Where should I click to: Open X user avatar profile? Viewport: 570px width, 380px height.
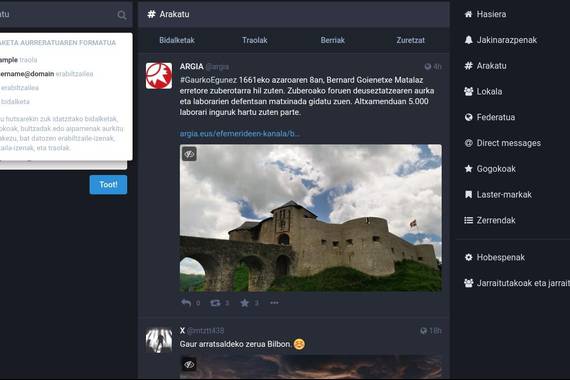click(159, 340)
